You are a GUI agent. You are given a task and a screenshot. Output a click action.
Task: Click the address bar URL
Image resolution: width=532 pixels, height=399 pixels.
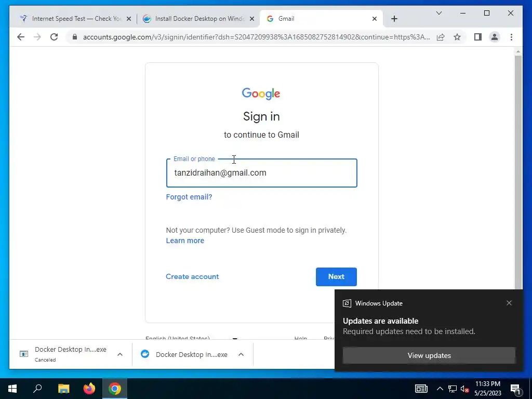[256, 37]
